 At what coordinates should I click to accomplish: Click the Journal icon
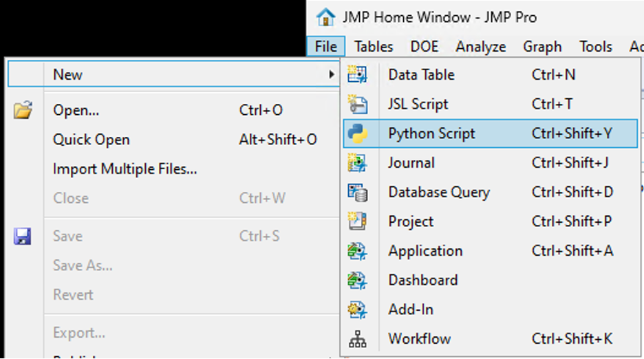tap(358, 163)
